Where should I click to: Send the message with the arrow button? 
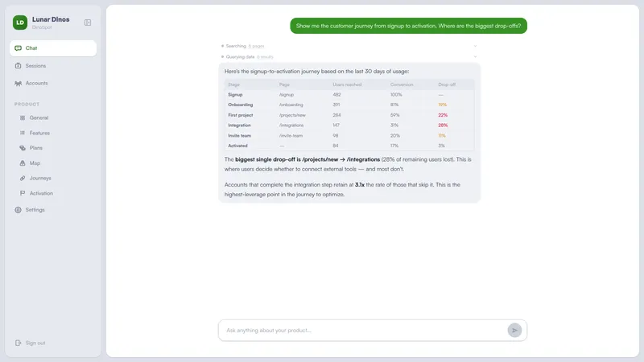514,331
